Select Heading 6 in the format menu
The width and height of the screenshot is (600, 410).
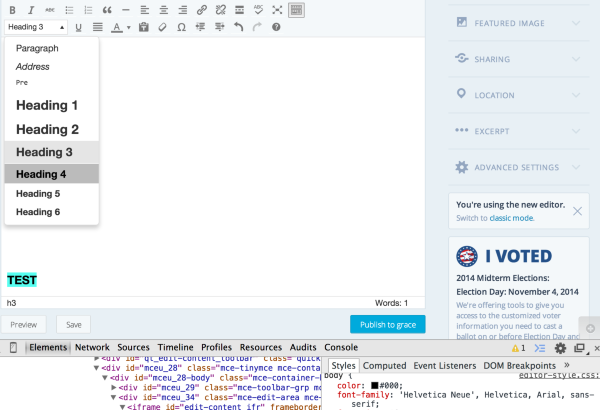click(x=52, y=212)
